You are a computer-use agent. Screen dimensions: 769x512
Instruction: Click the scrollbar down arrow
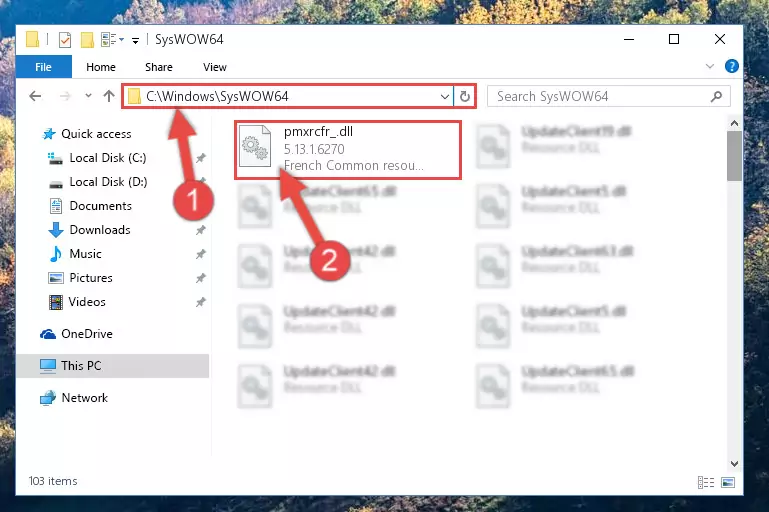[x=734, y=464]
